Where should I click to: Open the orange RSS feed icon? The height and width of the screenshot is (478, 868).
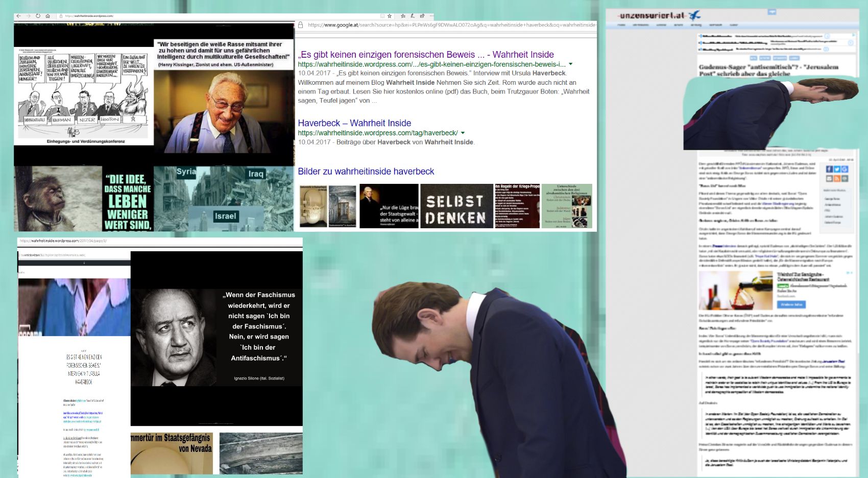(837, 178)
